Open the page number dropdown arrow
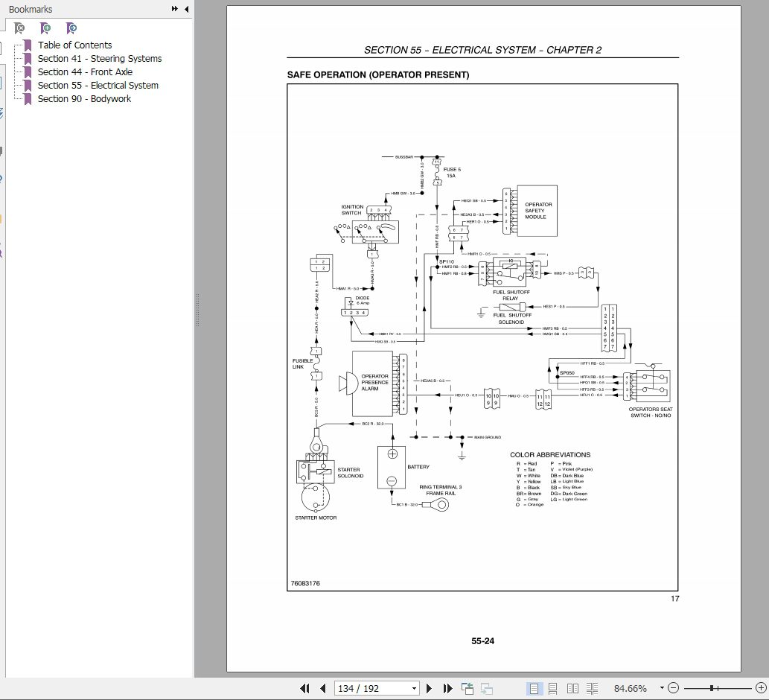769x700 pixels. [415, 688]
